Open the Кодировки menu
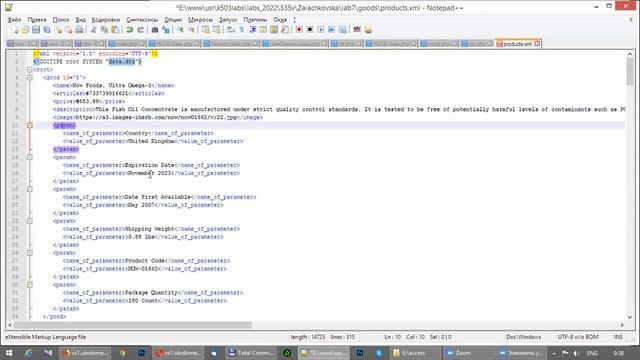Viewport: 640px width, 360px height. (x=106, y=20)
